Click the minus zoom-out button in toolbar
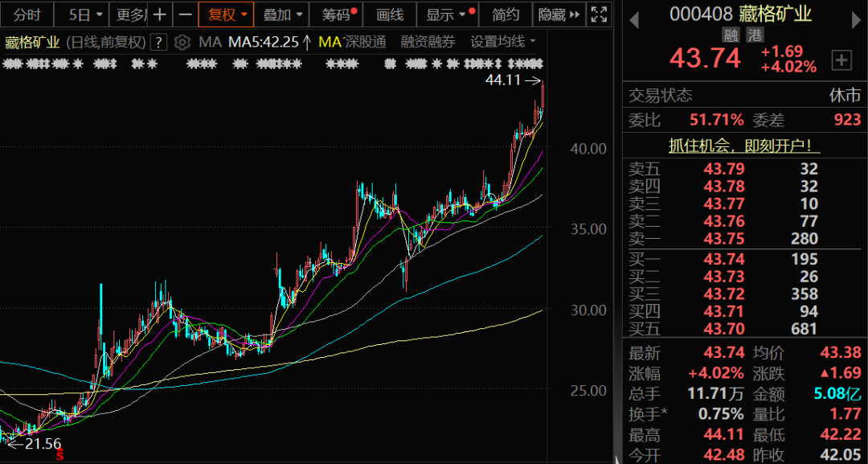 coord(185,14)
